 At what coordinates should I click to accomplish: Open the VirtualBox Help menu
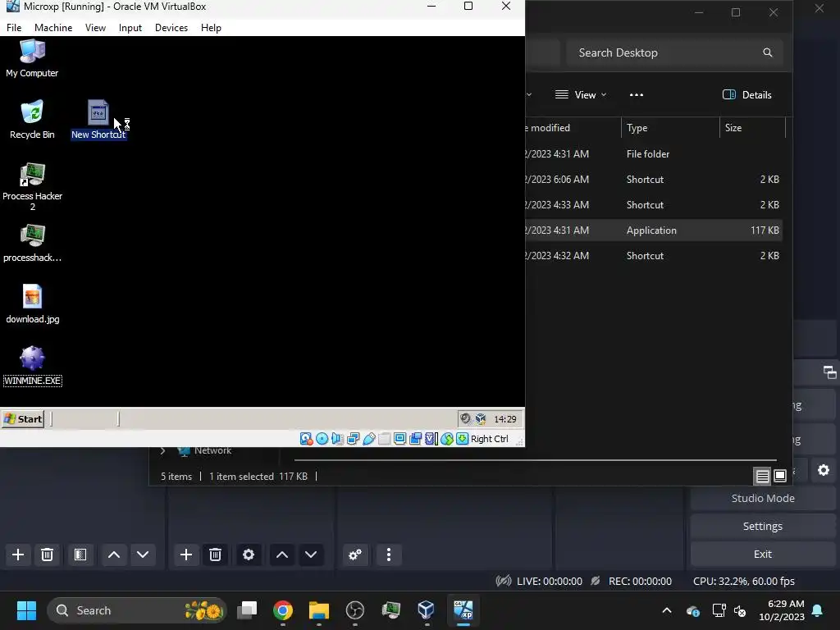pos(211,28)
